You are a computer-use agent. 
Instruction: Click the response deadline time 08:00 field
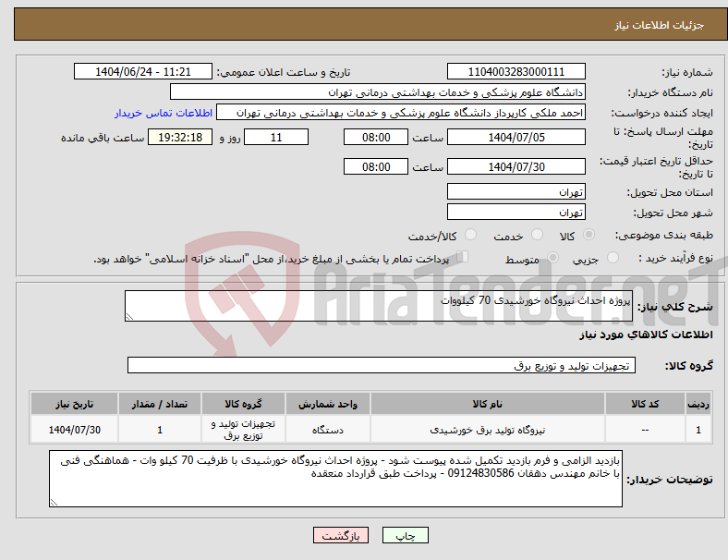coord(376,137)
